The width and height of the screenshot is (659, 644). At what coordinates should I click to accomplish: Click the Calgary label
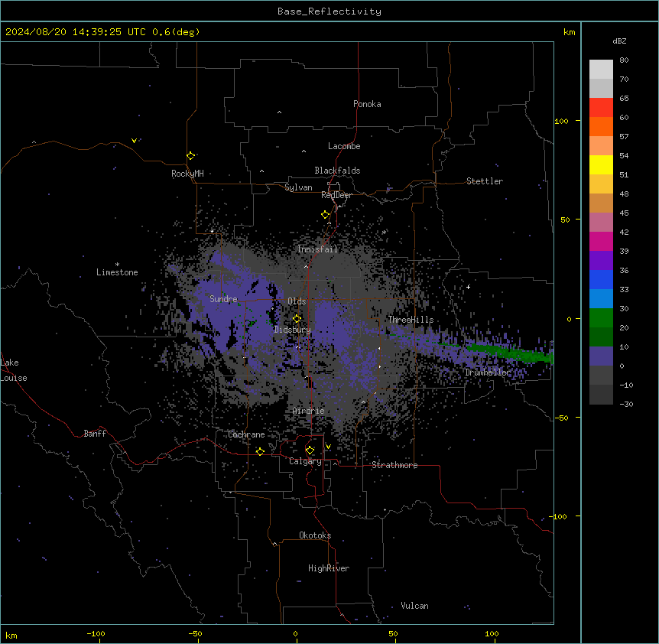pos(306,461)
